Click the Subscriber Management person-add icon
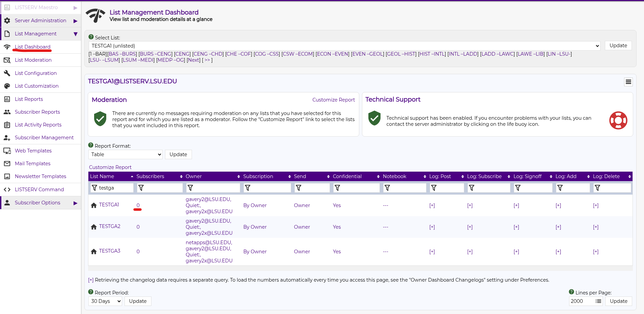644x314 pixels. [x=7, y=138]
